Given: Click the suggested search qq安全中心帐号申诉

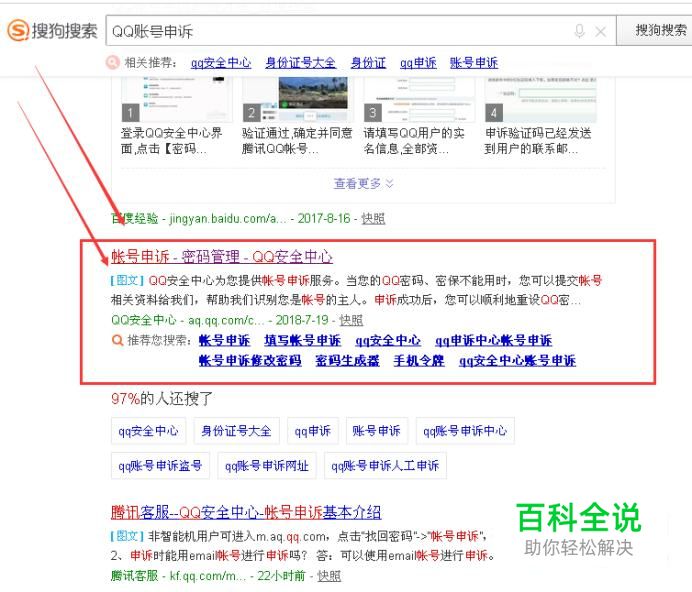Looking at the screenshot, I should click(x=517, y=361).
